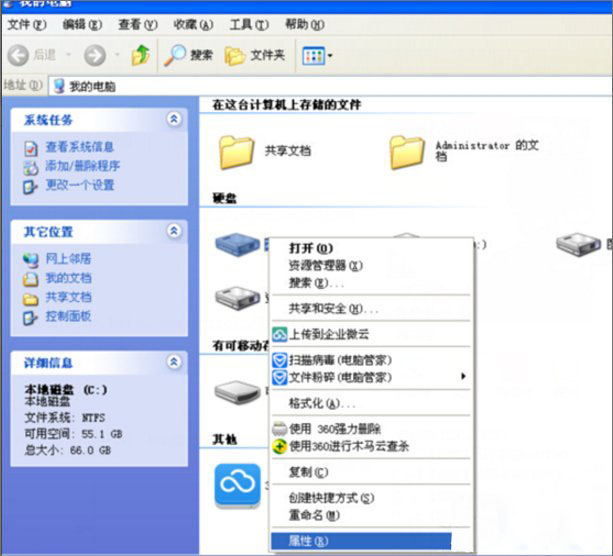Click the 添加/删除程序 icon

[x=31, y=167]
